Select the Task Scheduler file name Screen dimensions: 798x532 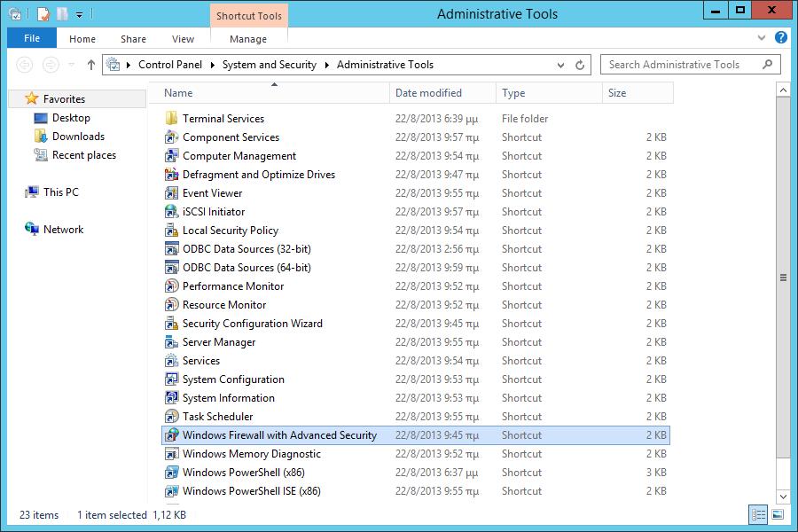coord(218,417)
